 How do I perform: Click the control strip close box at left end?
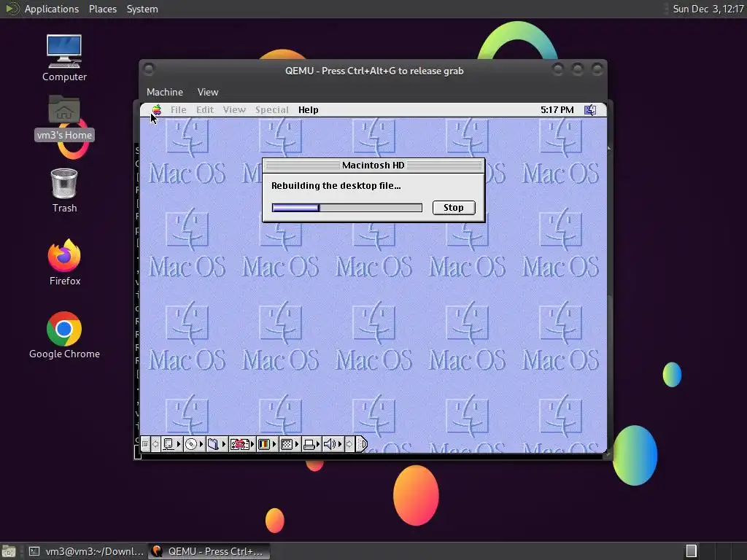(x=145, y=444)
